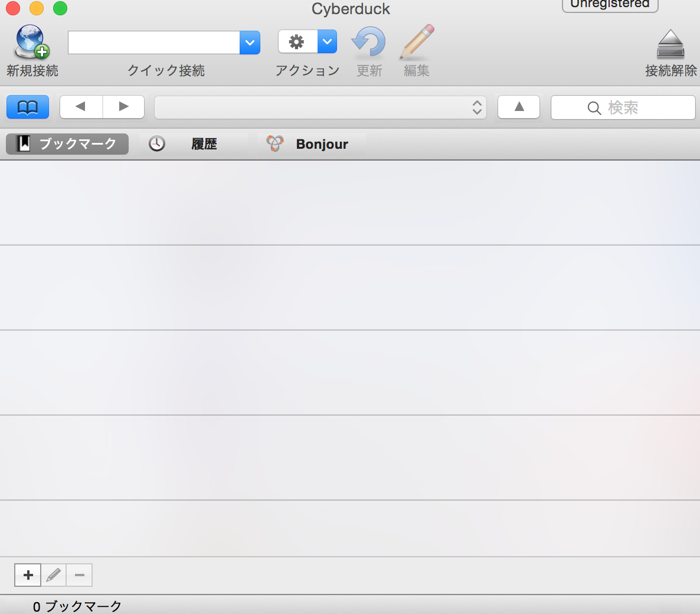
Task: Close the Cyberduck window with red button
Action: coord(13,8)
